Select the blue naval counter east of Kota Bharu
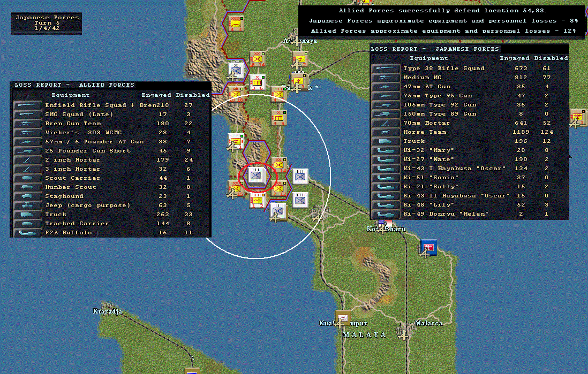Viewport: 588px width, 374px height. [428, 248]
